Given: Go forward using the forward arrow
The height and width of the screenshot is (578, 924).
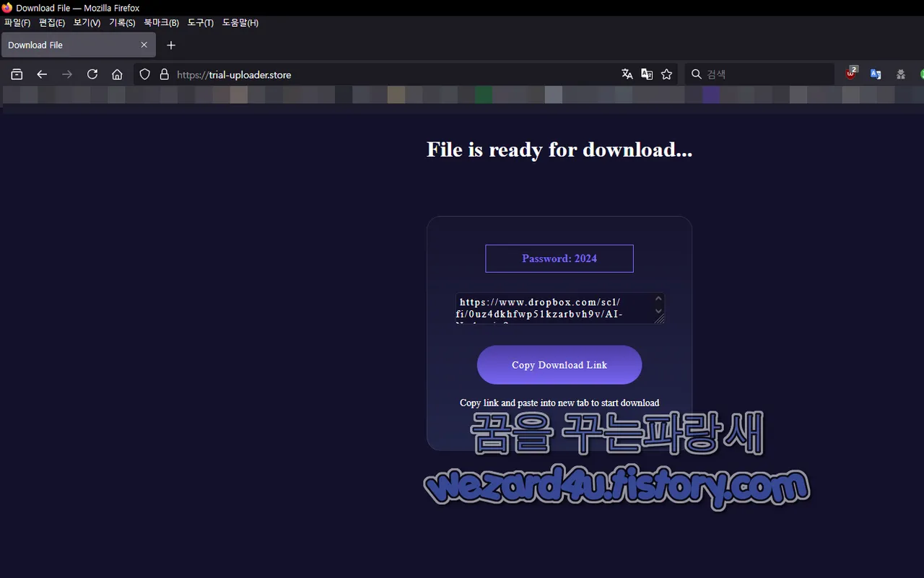Looking at the screenshot, I should click(x=67, y=74).
